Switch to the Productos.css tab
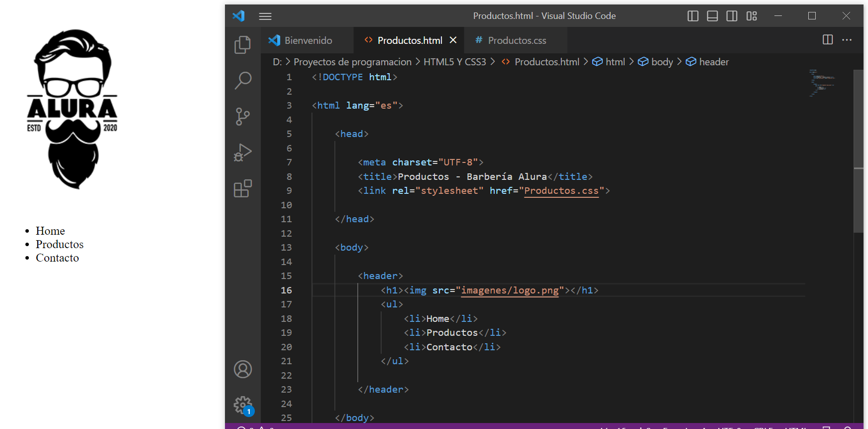Viewport: 868px width, 429px height. point(516,40)
